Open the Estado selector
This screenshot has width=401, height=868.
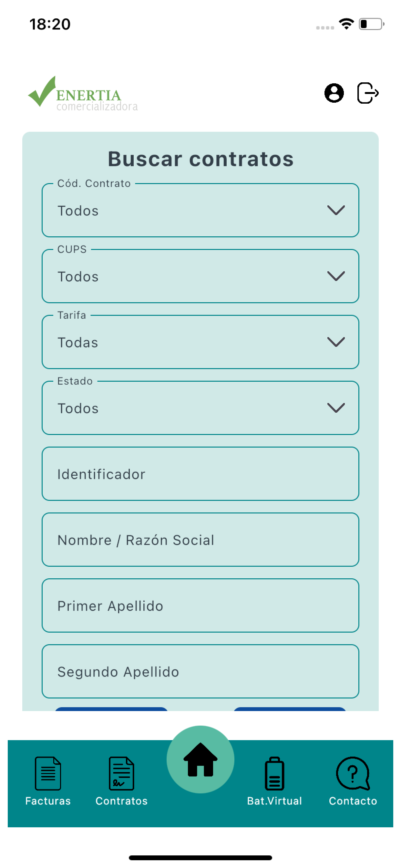click(200, 408)
